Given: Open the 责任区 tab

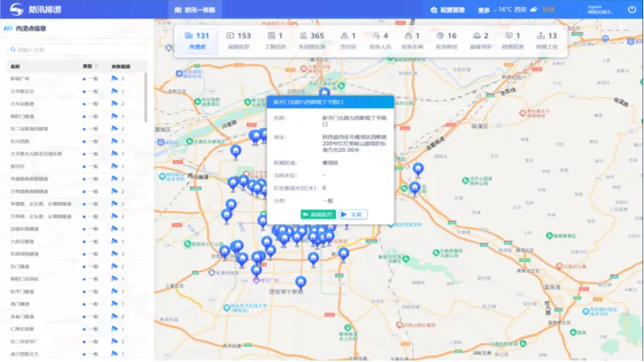Looking at the screenshot, I should coord(348,40).
